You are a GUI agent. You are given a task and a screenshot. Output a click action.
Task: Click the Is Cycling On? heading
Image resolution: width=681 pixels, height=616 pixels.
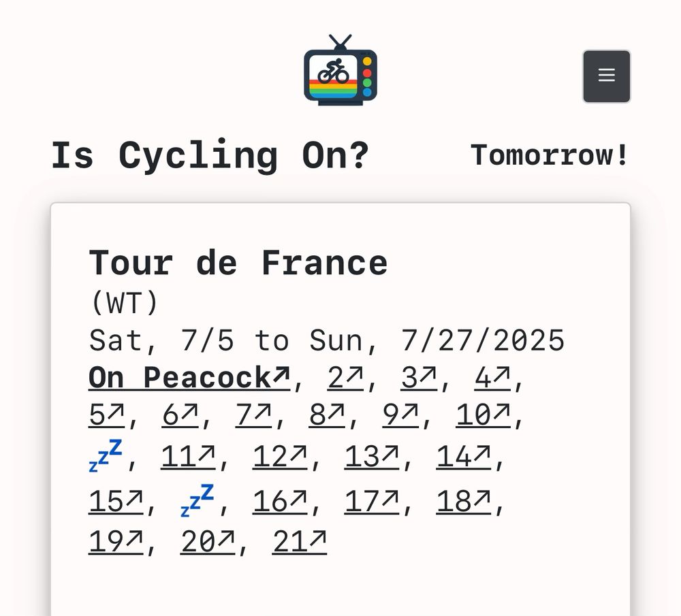click(x=211, y=155)
